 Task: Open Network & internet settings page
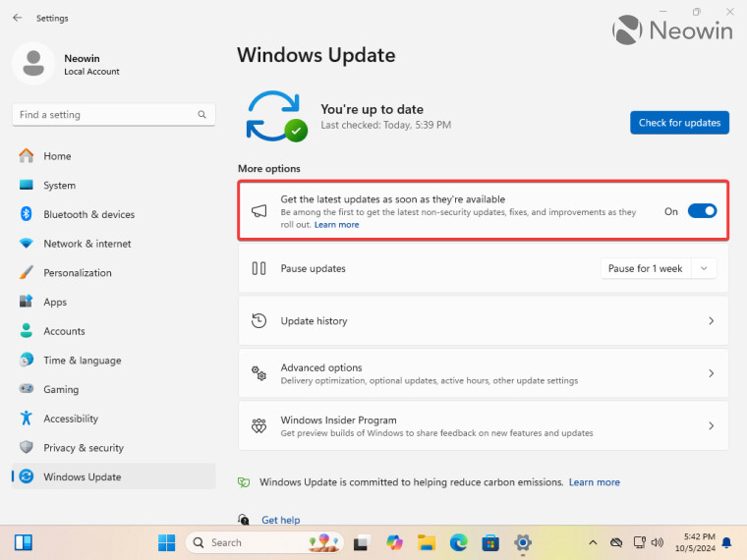[x=114, y=244]
